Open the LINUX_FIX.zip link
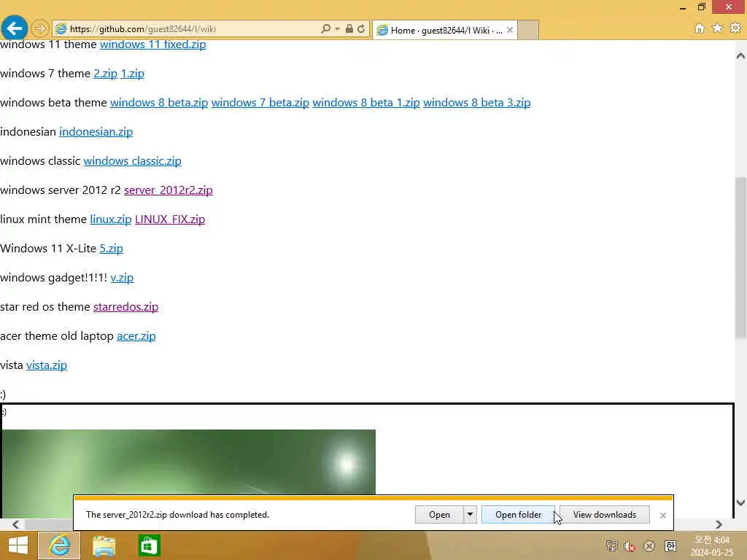747x560 pixels. tap(170, 219)
